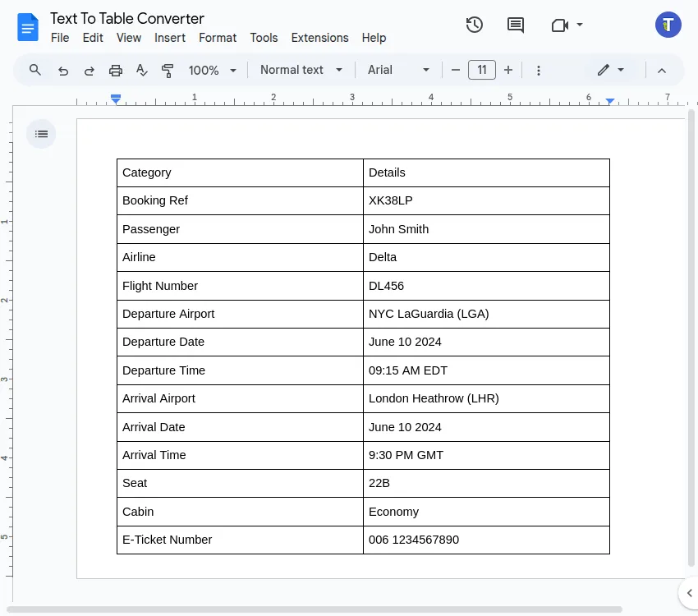
Task: Open the Help menu
Action: (x=374, y=38)
